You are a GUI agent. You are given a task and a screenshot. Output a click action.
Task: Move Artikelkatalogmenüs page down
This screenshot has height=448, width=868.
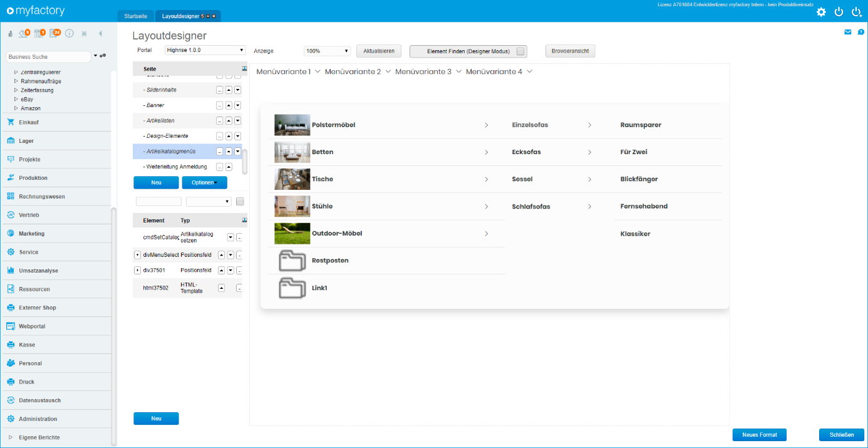[x=237, y=152]
